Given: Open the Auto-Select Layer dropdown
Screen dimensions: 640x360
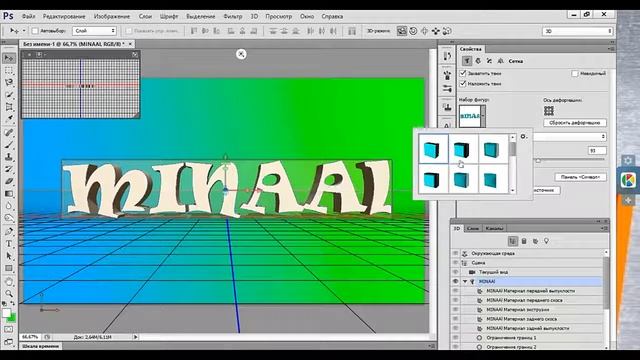Looking at the screenshot, I should click(x=94, y=31).
